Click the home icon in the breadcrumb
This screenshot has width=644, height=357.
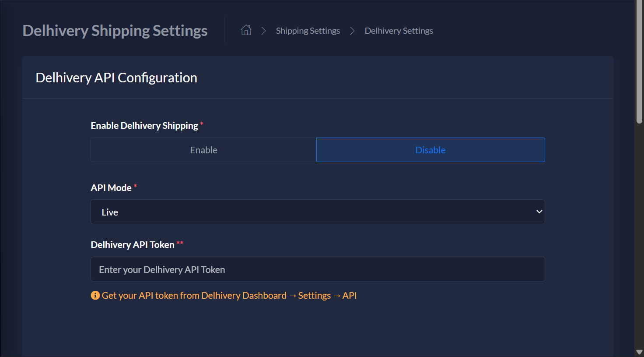(246, 30)
